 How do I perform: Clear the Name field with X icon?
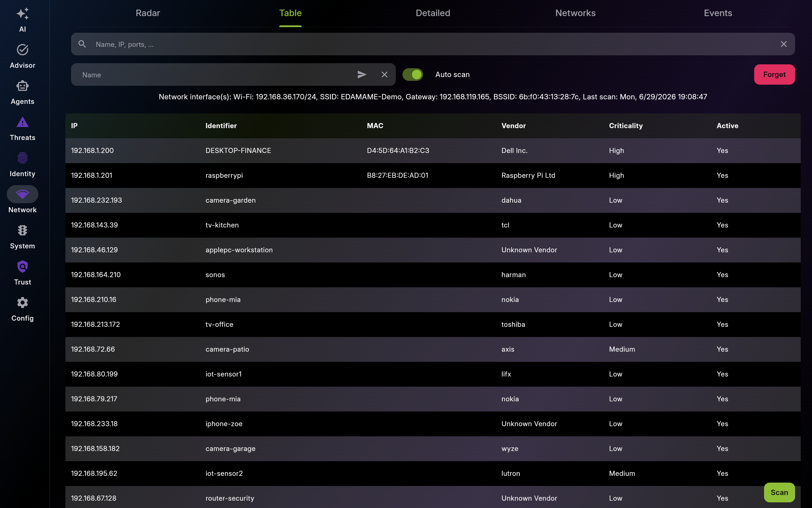385,75
